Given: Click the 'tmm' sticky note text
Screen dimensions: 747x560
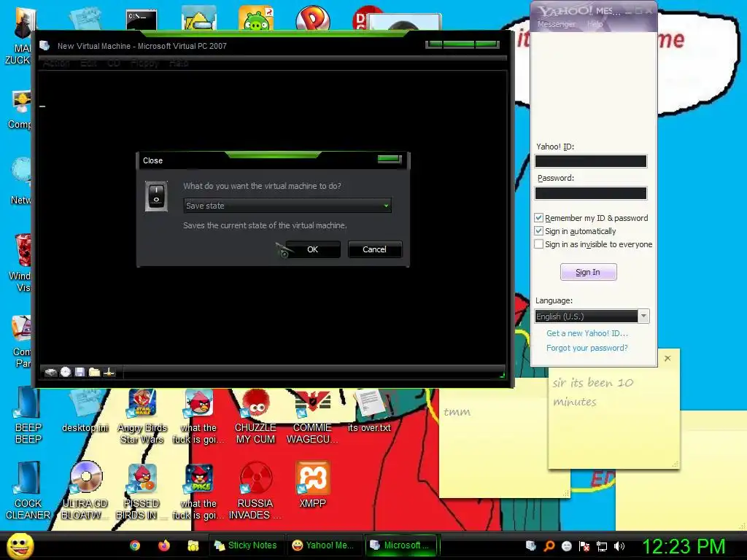Looking at the screenshot, I should coord(457,412).
